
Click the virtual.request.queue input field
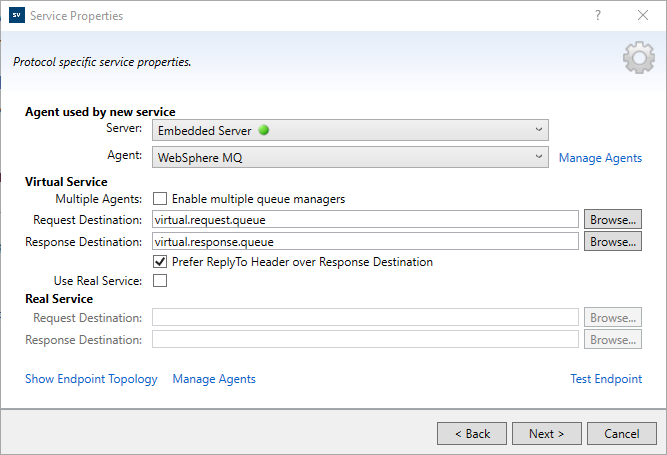(x=365, y=219)
